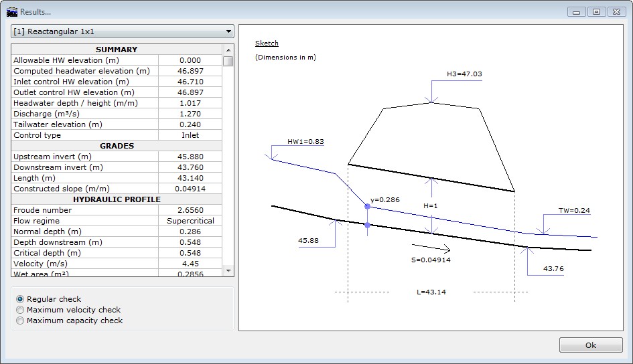The image size is (633, 364).
Task: Click the HYDRAULIC PROFILE section header
Action: [x=117, y=199]
